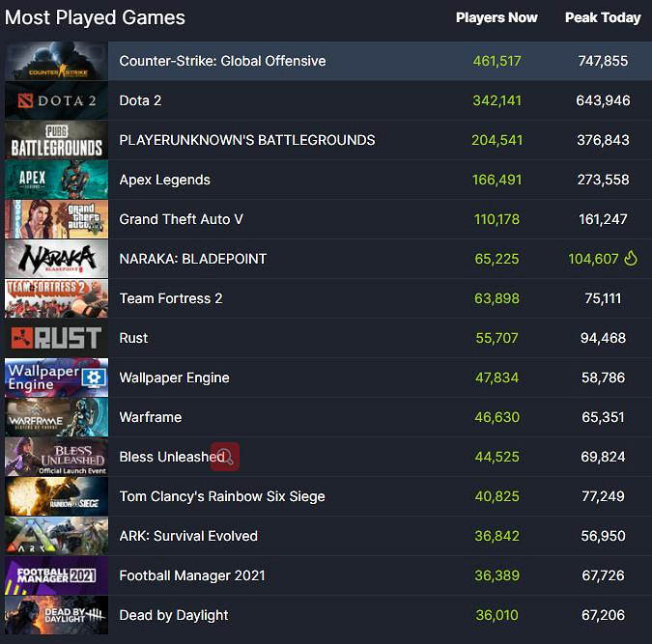The height and width of the screenshot is (644, 652).
Task: Select Tom Clancy's Rainbow Six Siege title
Action: pyautogui.click(x=221, y=496)
